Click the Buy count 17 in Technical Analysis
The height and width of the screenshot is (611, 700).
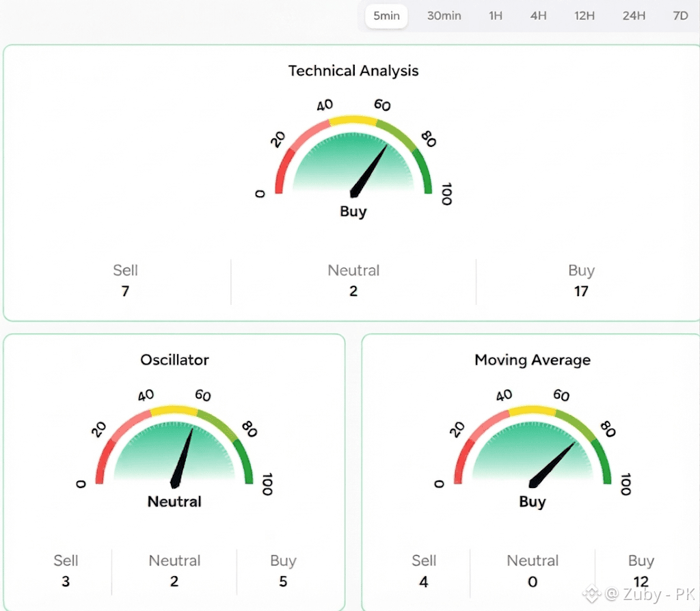[x=581, y=291]
